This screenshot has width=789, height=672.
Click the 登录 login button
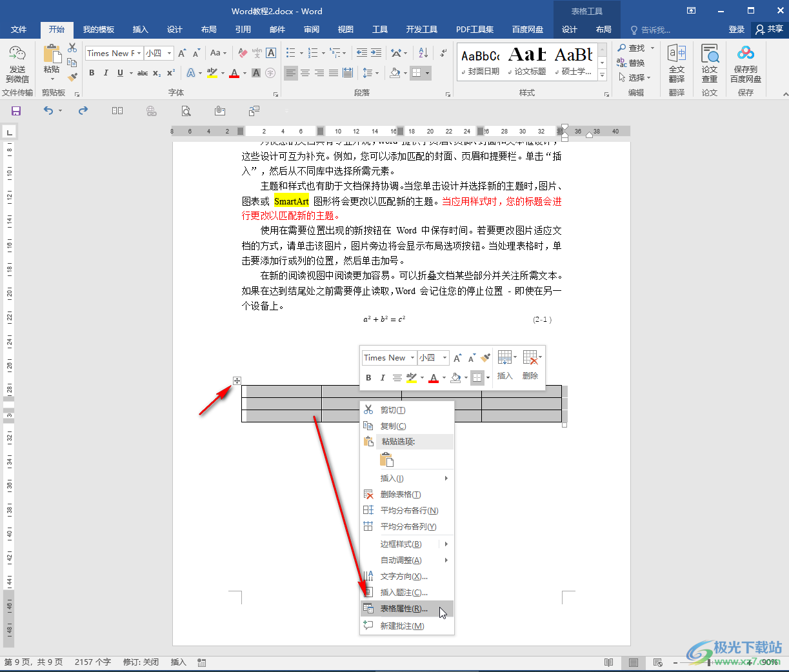coord(736,30)
